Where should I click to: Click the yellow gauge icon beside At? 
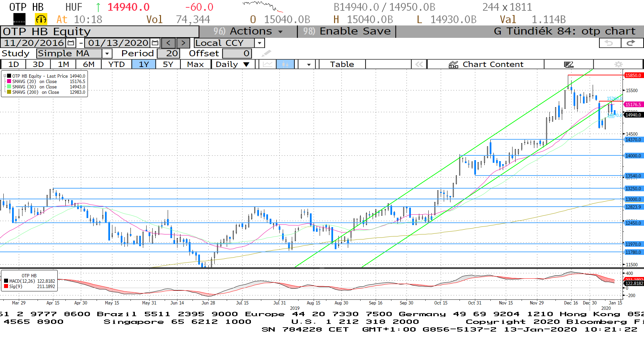tap(41, 19)
